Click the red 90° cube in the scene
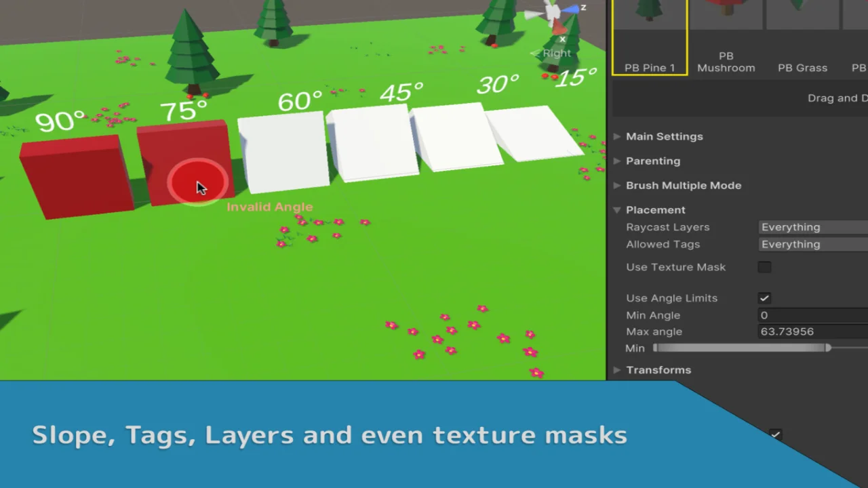 tap(75, 178)
